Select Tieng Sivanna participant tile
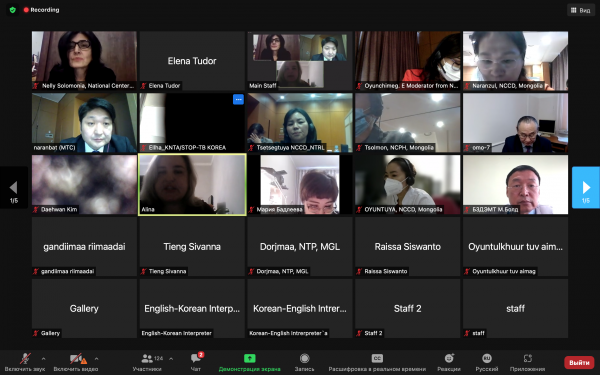This screenshot has height=375, width=600. [192, 246]
